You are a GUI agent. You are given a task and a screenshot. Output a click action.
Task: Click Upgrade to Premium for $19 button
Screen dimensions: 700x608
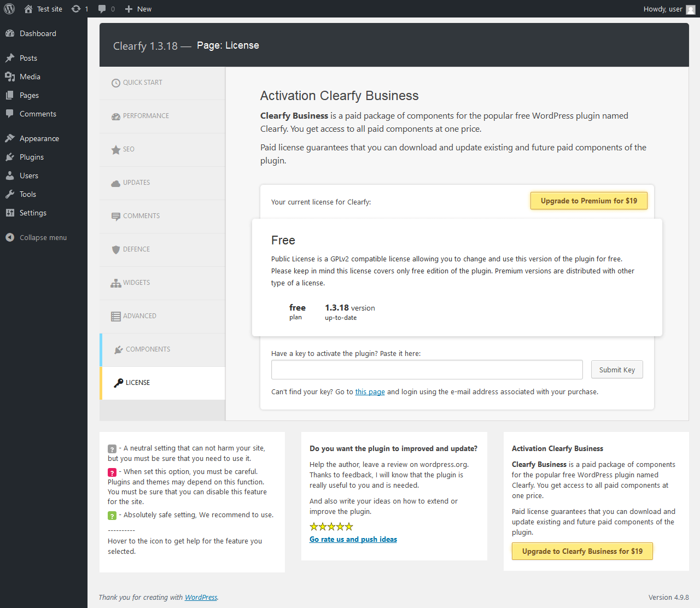[589, 201]
